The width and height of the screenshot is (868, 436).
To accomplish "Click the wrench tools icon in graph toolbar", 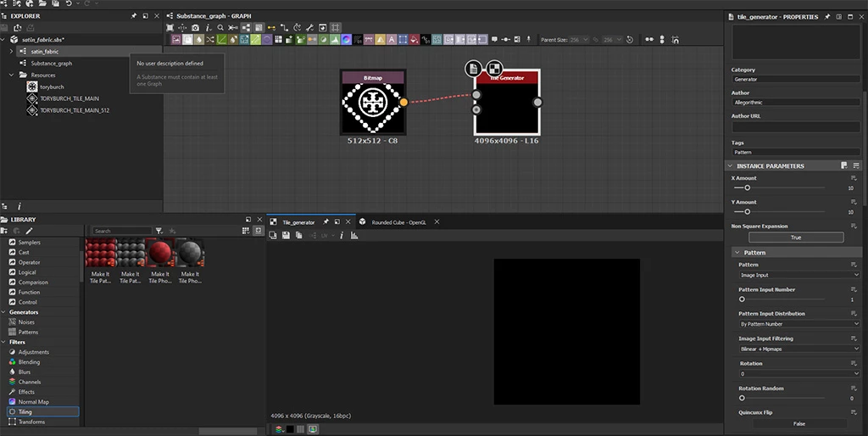I will click(x=310, y=28).
